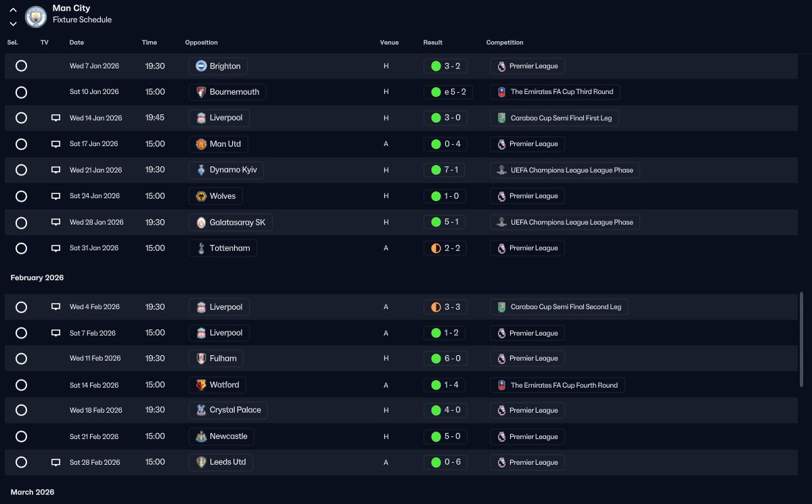Select the Tottenham fixture radio button

21,248
